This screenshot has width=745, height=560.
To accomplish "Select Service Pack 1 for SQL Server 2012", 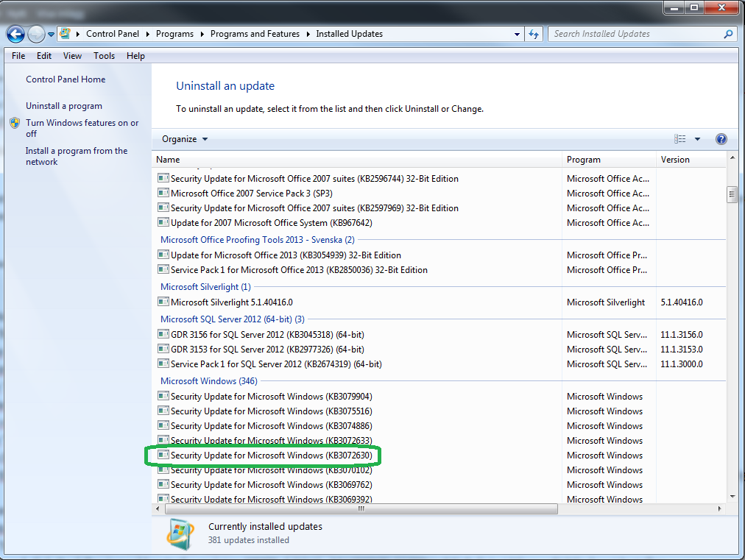I will [x=276, y=364].
